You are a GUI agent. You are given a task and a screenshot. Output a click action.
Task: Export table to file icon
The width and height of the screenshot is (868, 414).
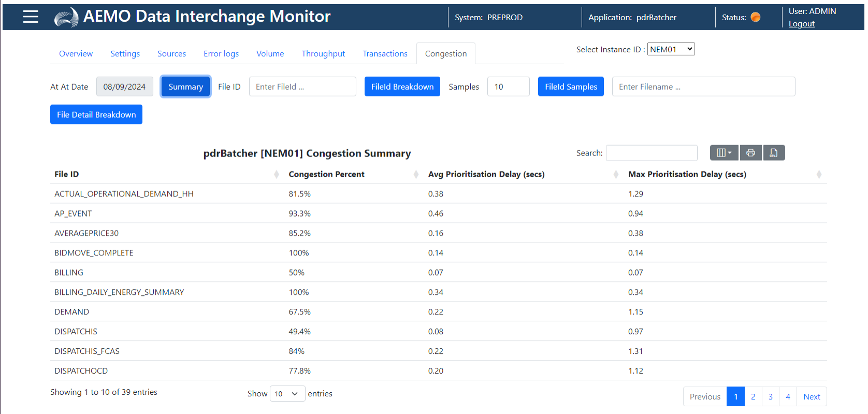pos(774,153)
